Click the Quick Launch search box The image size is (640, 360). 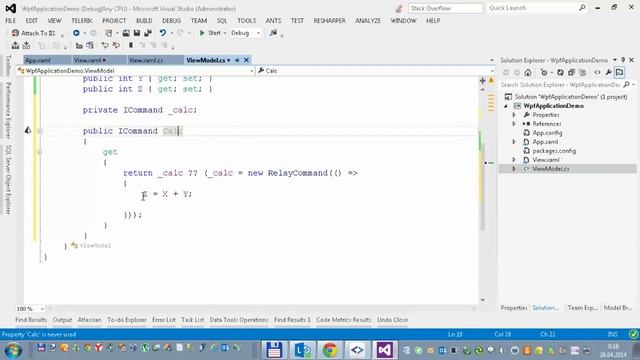click(x=537, y=8)
